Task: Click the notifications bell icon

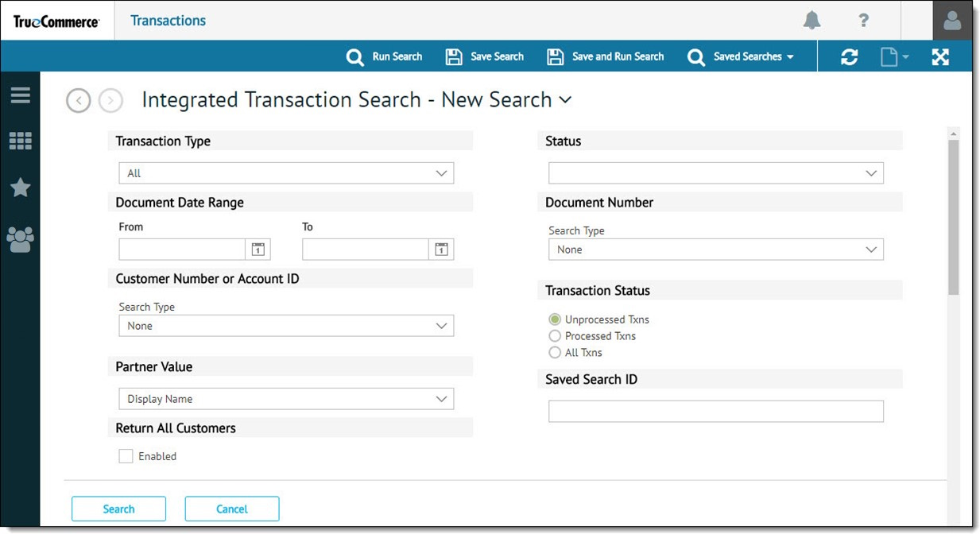Action: pyautogui.click(x=812, y=21)
